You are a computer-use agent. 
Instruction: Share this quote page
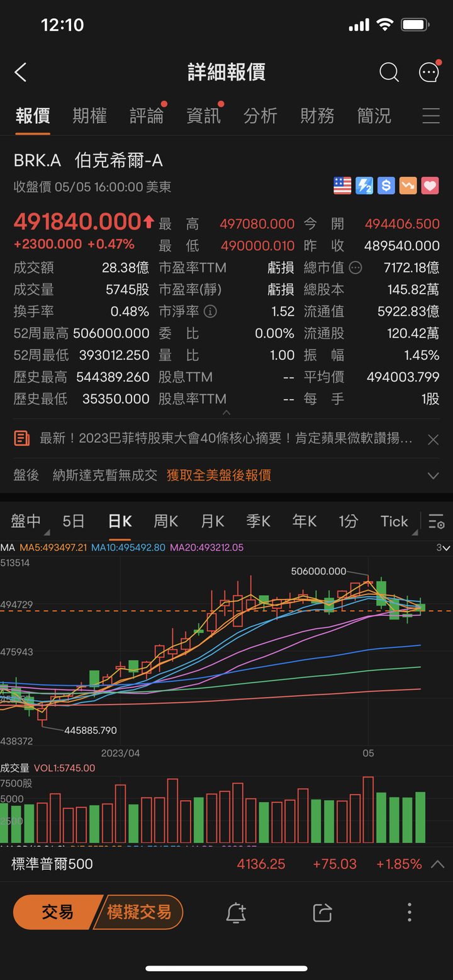322,912
